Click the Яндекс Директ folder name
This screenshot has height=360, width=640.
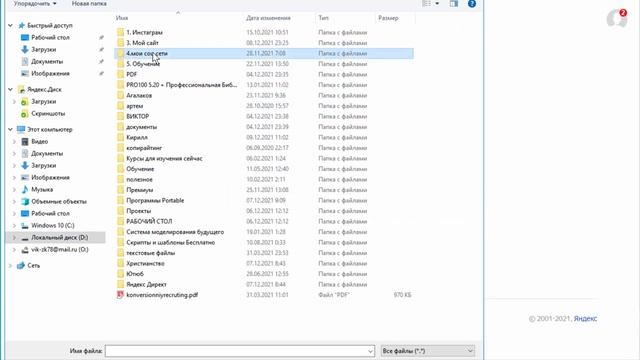[x=147, y=284]
